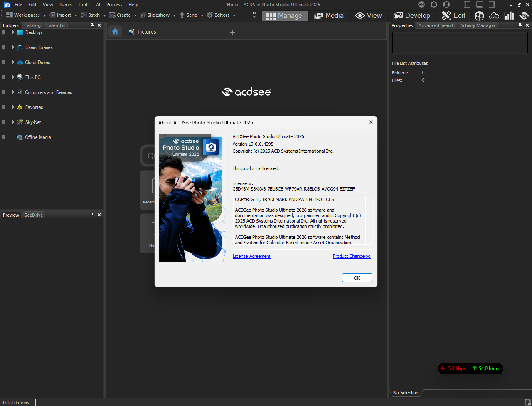This screenshot has width=532, height=406.
Task: Click the swirled eye icon in mode bar
Action: point(524,16)
